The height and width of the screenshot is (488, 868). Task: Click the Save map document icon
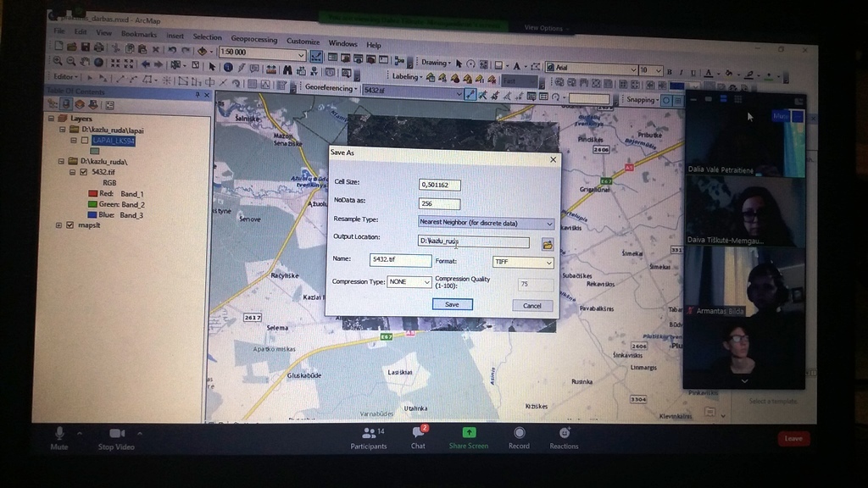point(86,47)
